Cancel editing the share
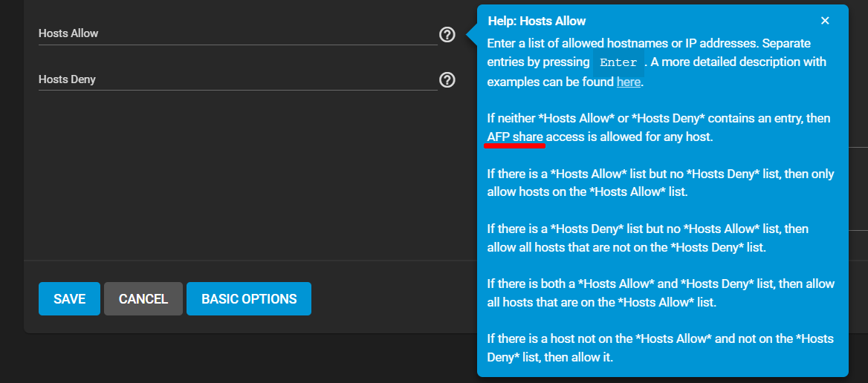This screenshot has width=868, height=383. (143, 299)
